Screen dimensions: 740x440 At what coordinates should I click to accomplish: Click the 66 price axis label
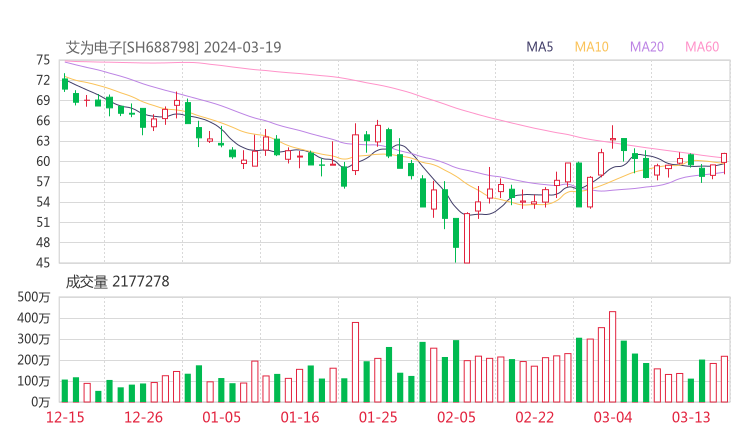43,121
